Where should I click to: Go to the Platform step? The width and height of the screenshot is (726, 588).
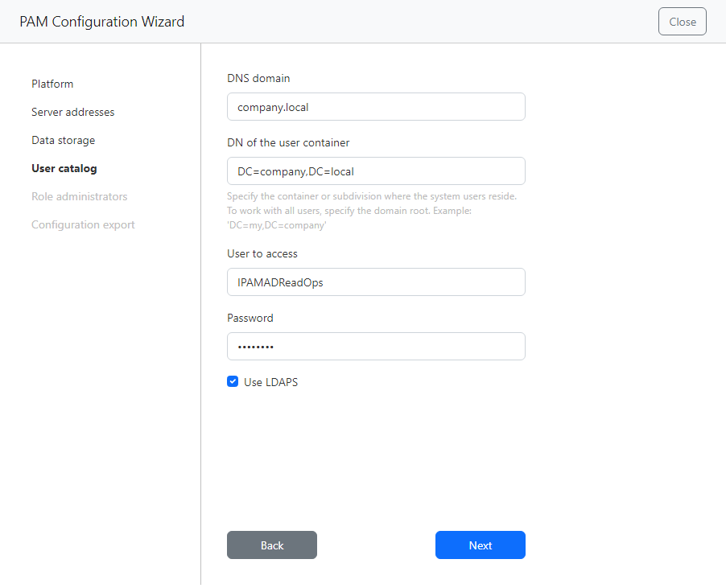click(x=52, y=84)
